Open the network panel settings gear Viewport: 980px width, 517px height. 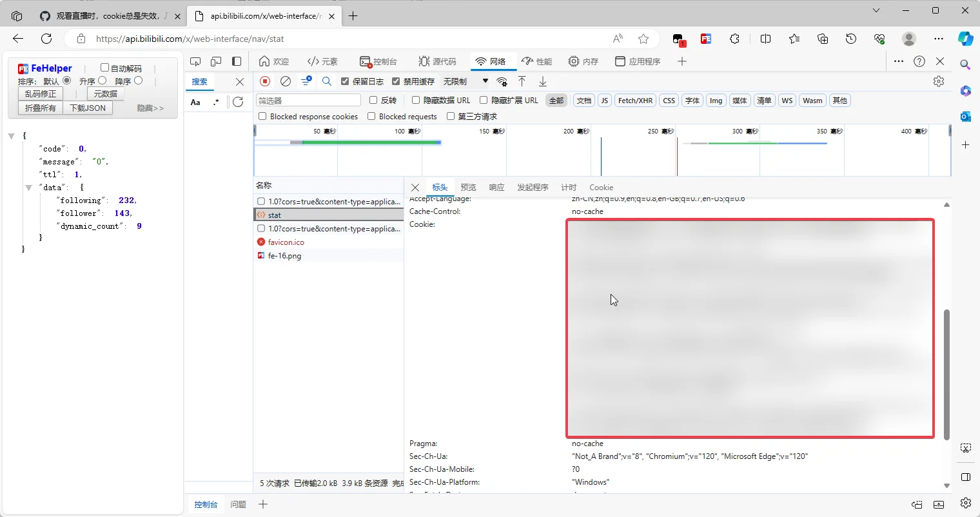tap(939, 81)
